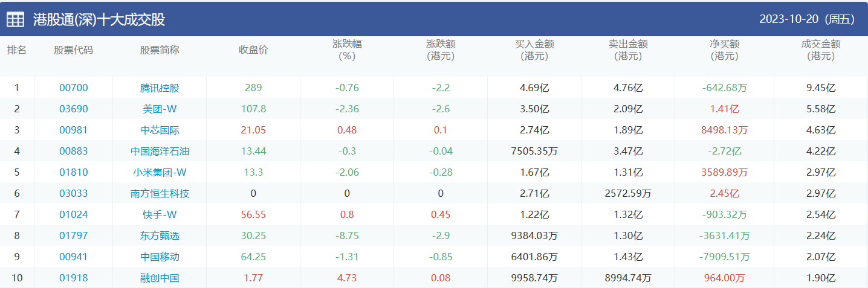Open 中国海洋石油 stock link
Viewport: 868px width, 288px height.
(160, 151)
